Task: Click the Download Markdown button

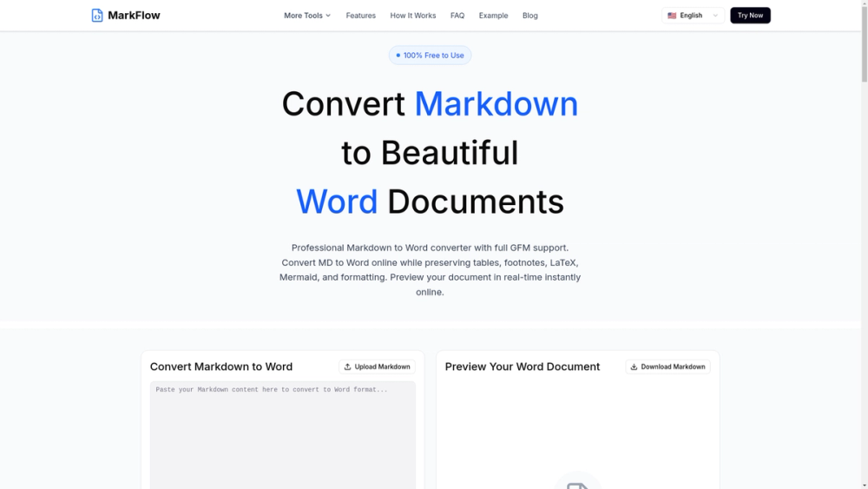Action: 667,367
